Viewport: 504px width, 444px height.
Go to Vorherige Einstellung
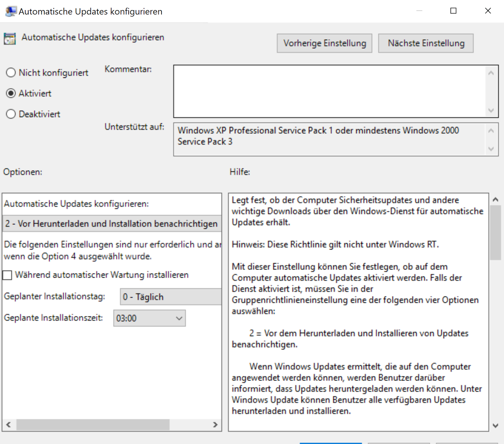point(324,43)
